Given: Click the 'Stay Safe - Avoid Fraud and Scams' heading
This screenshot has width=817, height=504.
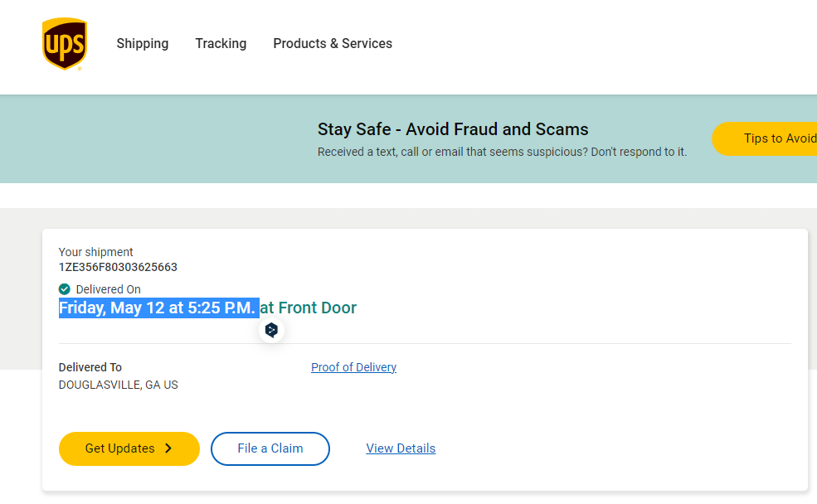Looking at the screenshot, I should (453, 129).
